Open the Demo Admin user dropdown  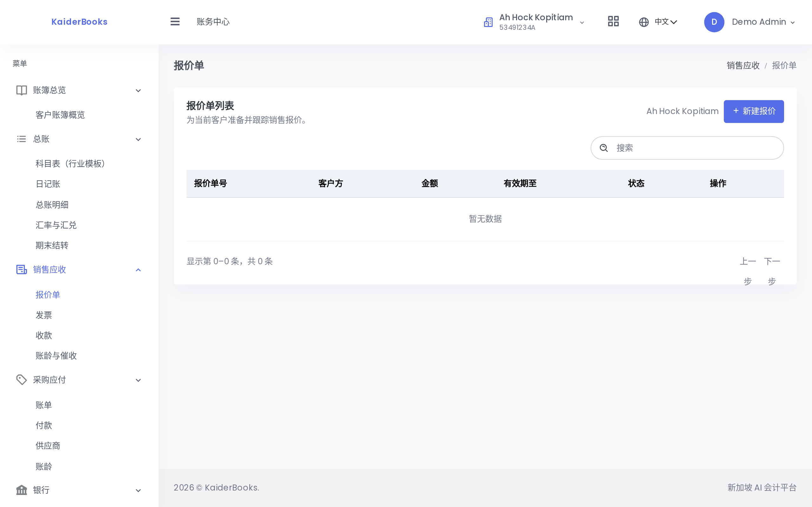[x=763, y=22]
